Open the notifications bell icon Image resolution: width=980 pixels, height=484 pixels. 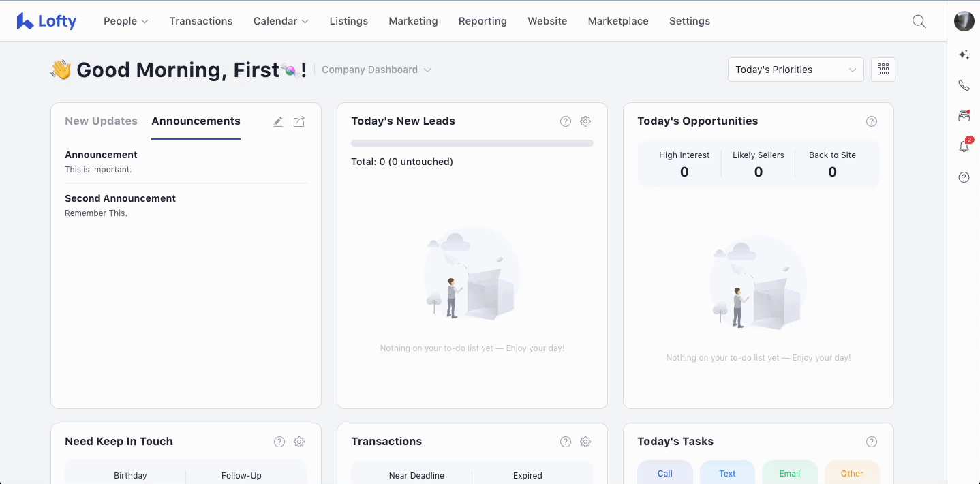(x=964, y=147)
